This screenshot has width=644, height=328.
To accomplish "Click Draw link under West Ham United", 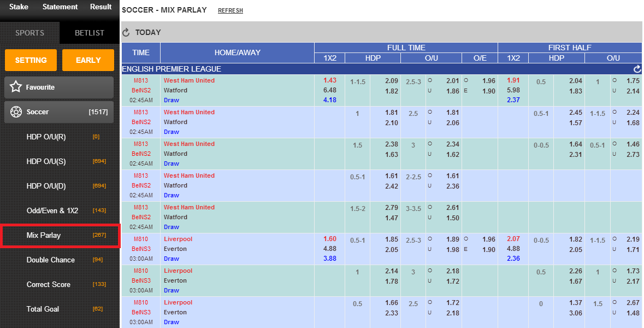I will [x=172, y=100].
